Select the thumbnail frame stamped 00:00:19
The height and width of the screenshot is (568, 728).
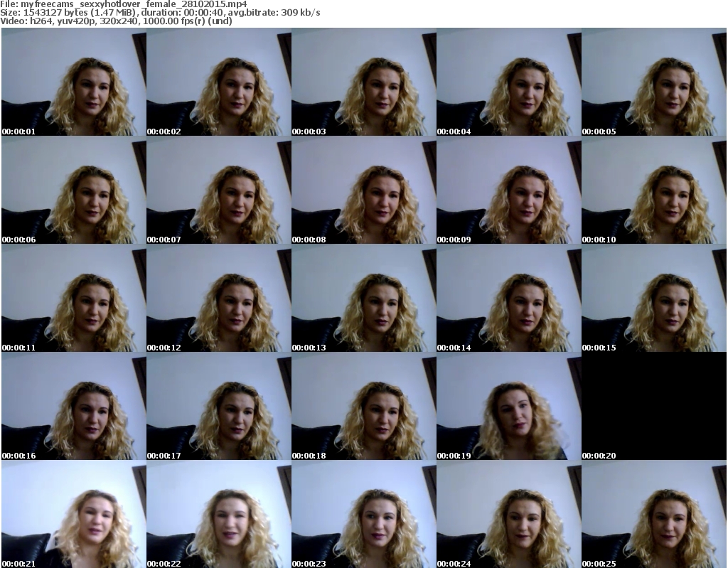(509, 406)
